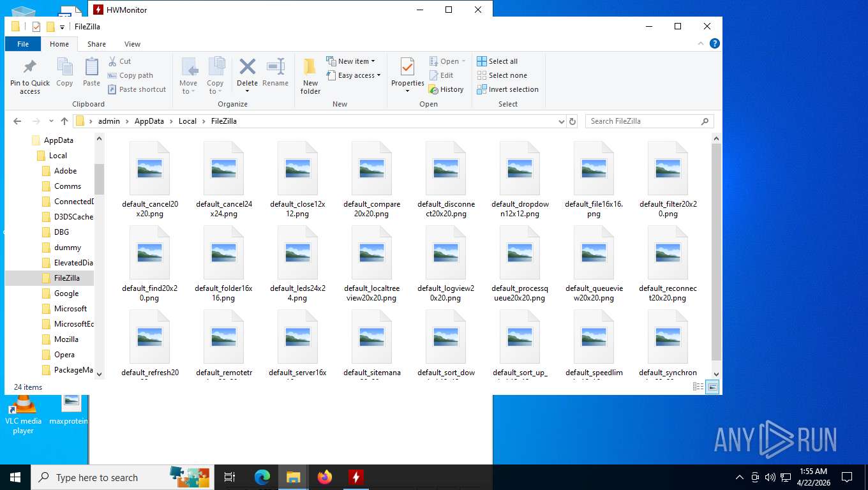Click Copy path in Clipboard group
The width and height of the screenshot is (868, 490).
[x=130, y=75]
